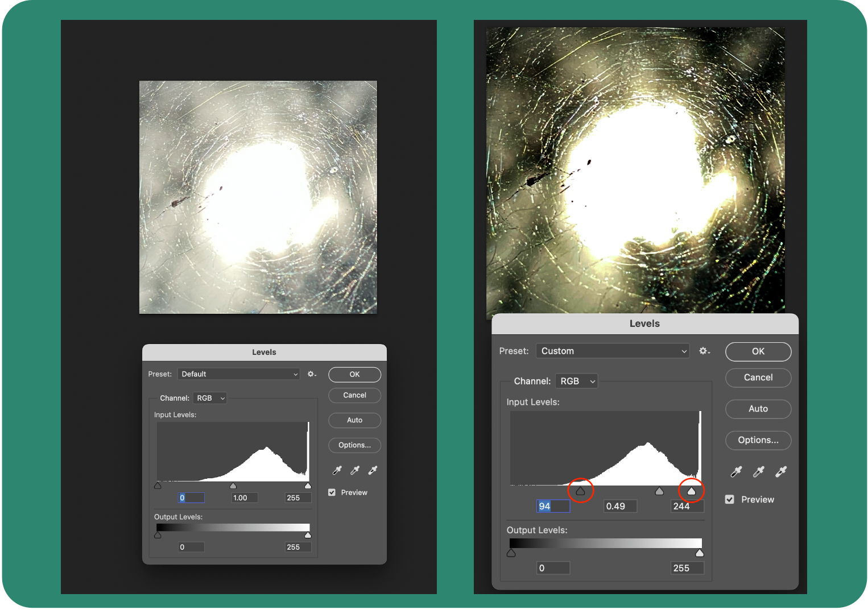Select the gray point eyedropper in Default Levels

click(354, 470)
